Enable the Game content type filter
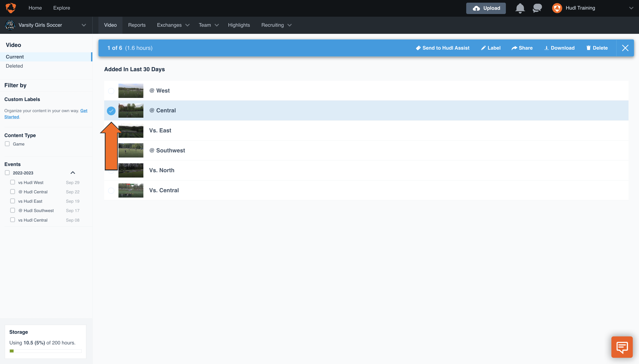Viewport: 639px width, 364px height. coord(7,144)
